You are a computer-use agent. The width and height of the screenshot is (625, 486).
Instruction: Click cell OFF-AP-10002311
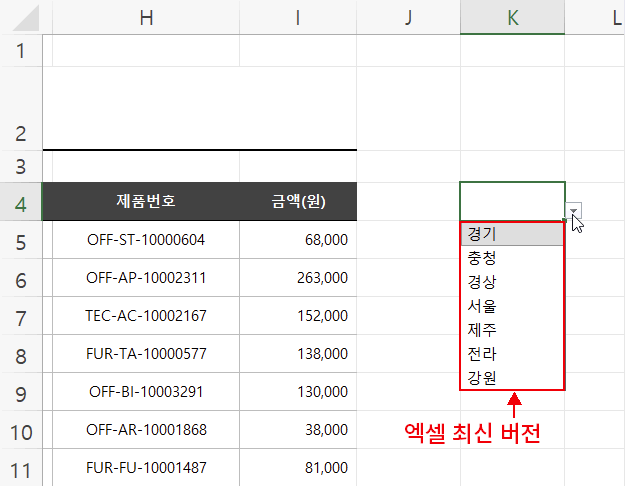(146, 277)
